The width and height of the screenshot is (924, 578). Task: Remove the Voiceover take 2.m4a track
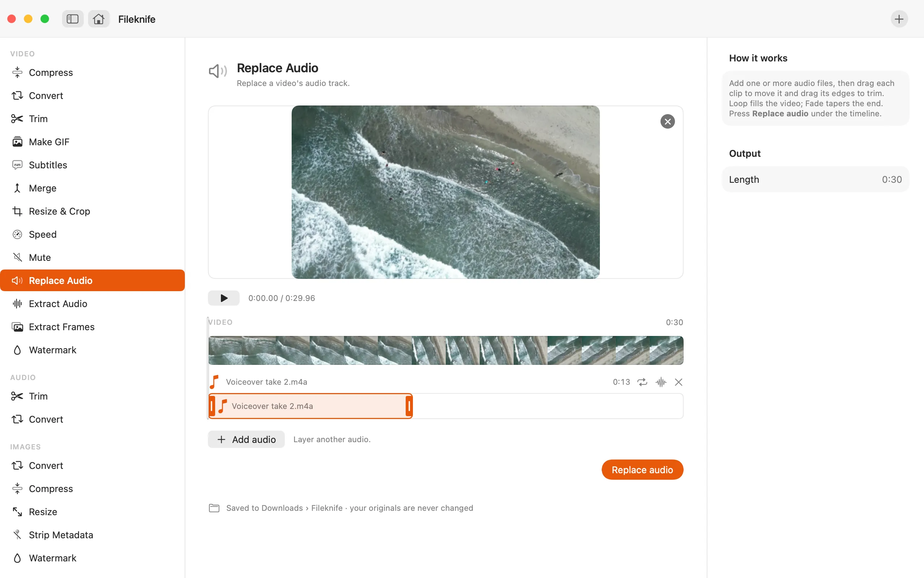tap(679, 382)
